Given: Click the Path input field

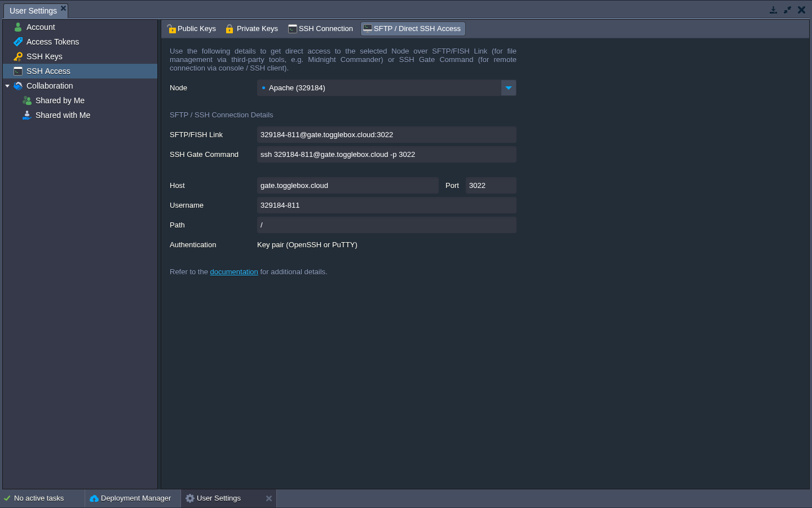Looking at the screenshot, I should point(386,225).
